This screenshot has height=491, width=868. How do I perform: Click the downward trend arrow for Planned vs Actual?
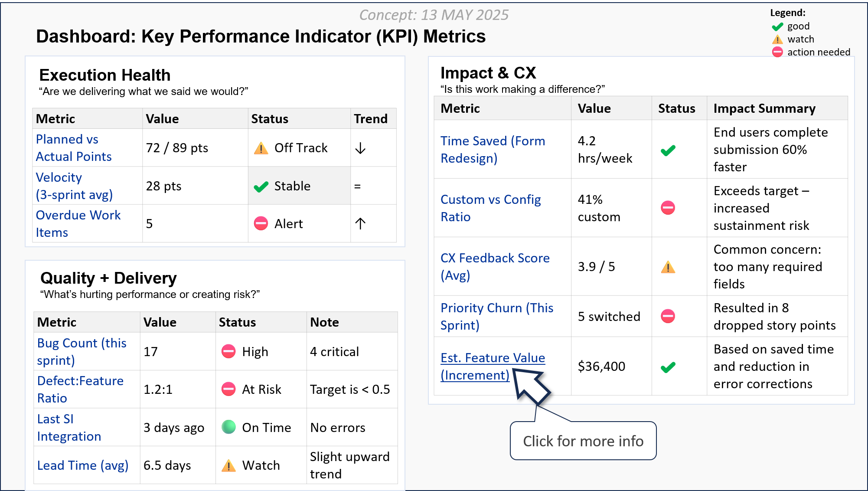click(x=360, y=148)
